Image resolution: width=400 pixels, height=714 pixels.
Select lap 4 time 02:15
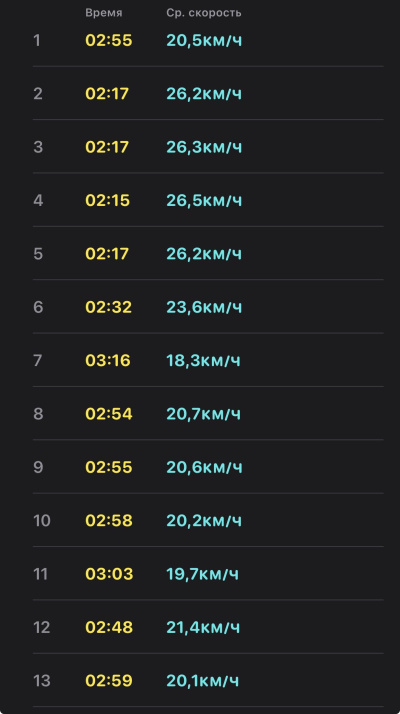(x=108, y=200)
